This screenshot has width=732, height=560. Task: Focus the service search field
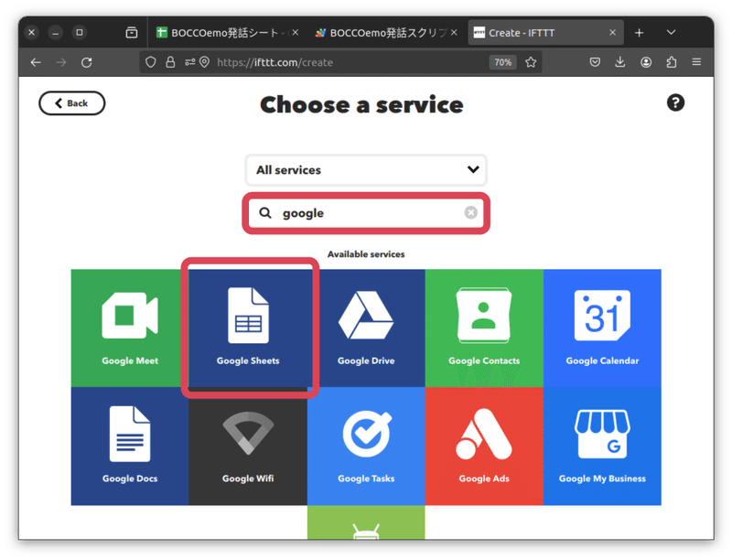(x=366, y=213)
